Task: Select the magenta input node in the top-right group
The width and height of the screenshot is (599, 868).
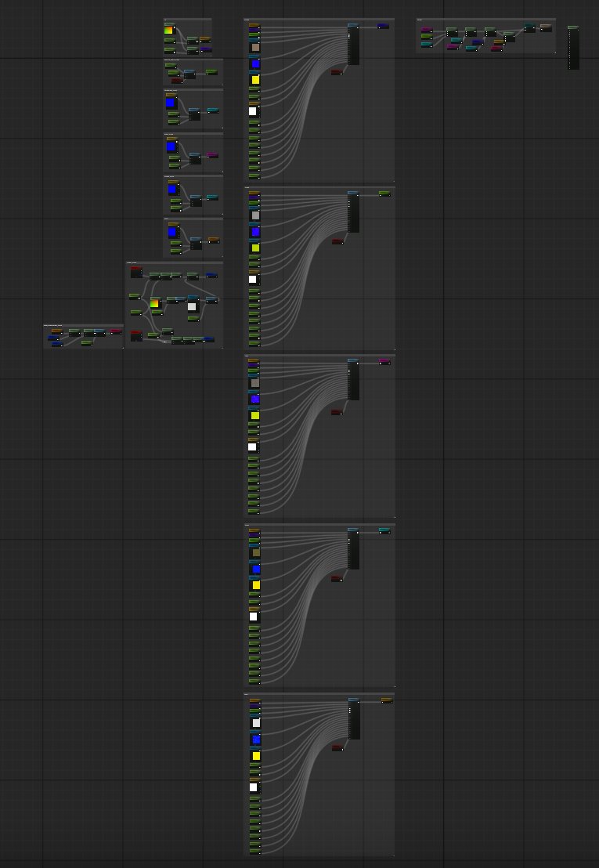Action: coord(427,29)
